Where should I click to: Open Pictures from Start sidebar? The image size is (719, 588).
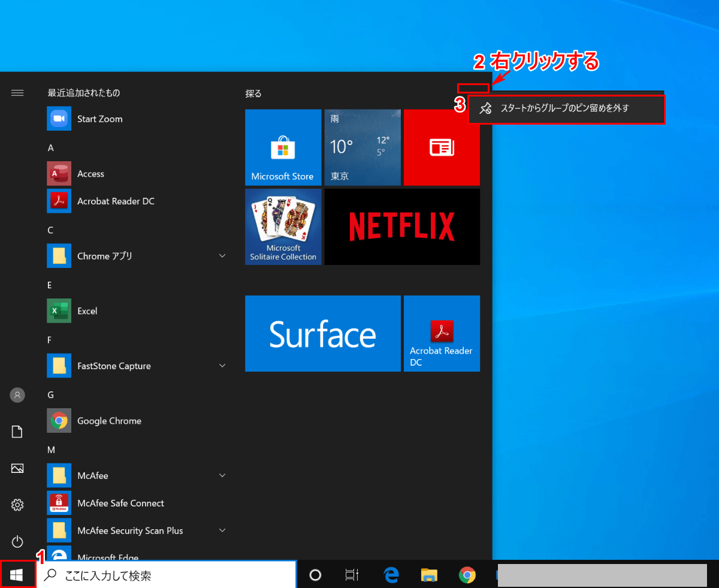tap(17, 468)
